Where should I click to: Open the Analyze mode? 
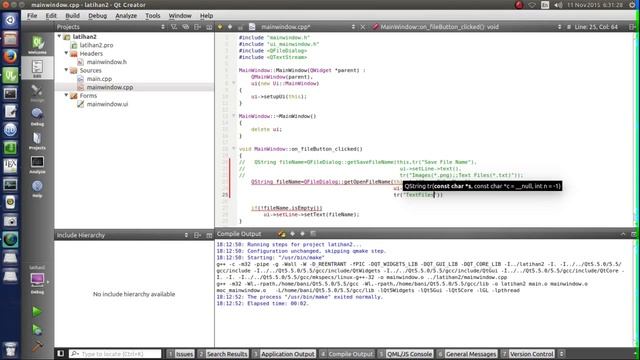point(37,164)
